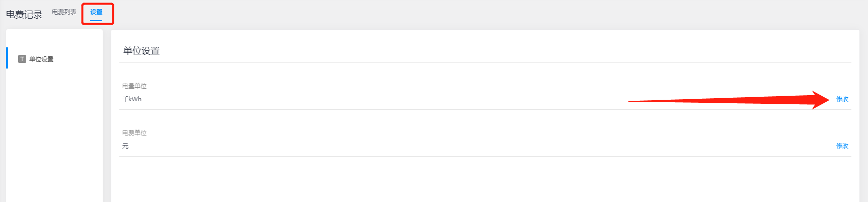Click 修改 for the 电费单位 row

842,146
